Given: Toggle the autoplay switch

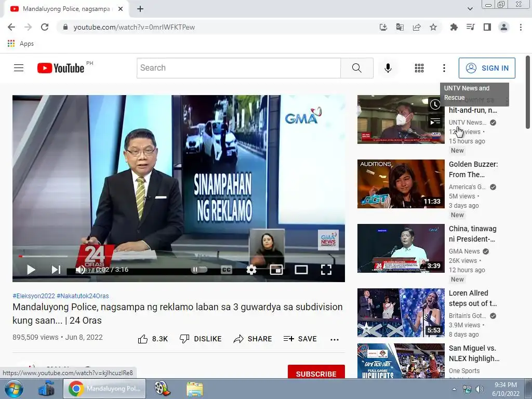Looking at the screenshot, I should tap(199, 270).
